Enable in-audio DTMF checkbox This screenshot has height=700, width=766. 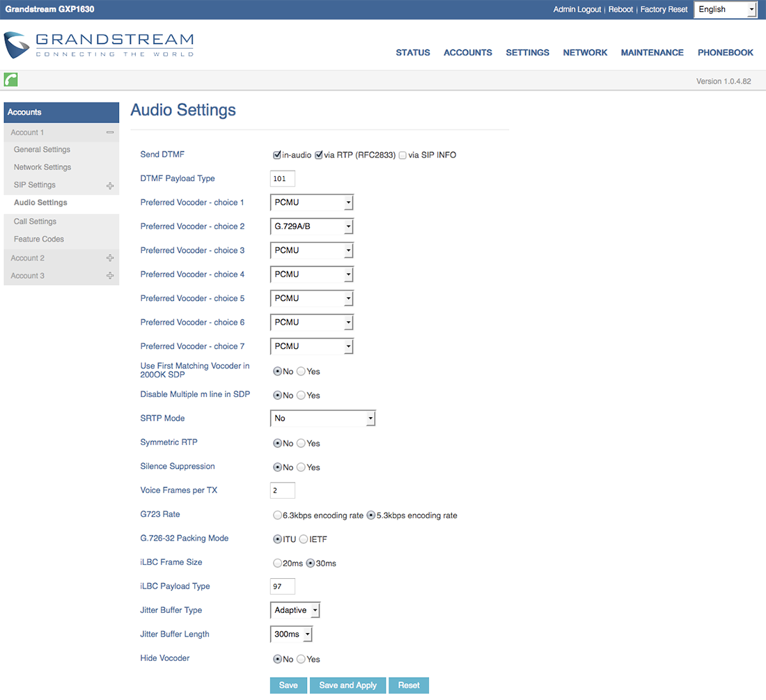click(277, 155)
